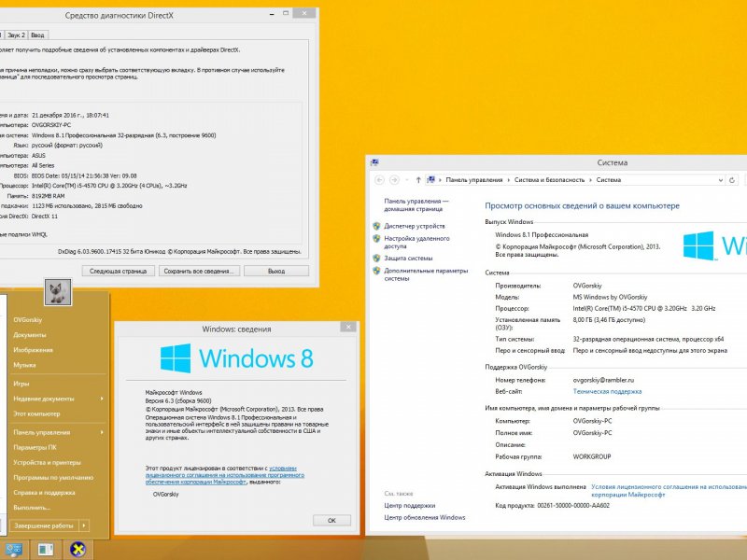Open Этот компьютер from the Start menu

[36, 413]
